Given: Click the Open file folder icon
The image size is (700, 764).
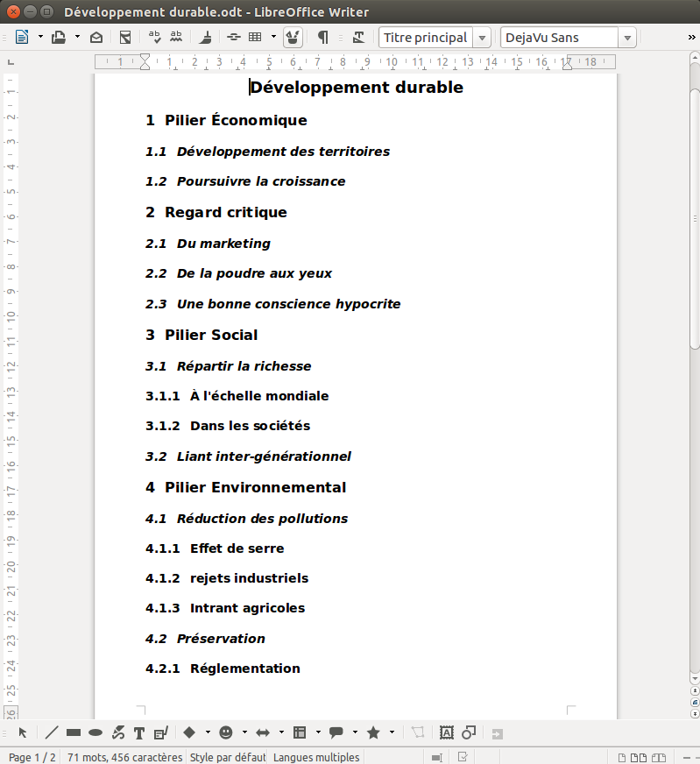Looking at the screenshot, I should point(59,37).
